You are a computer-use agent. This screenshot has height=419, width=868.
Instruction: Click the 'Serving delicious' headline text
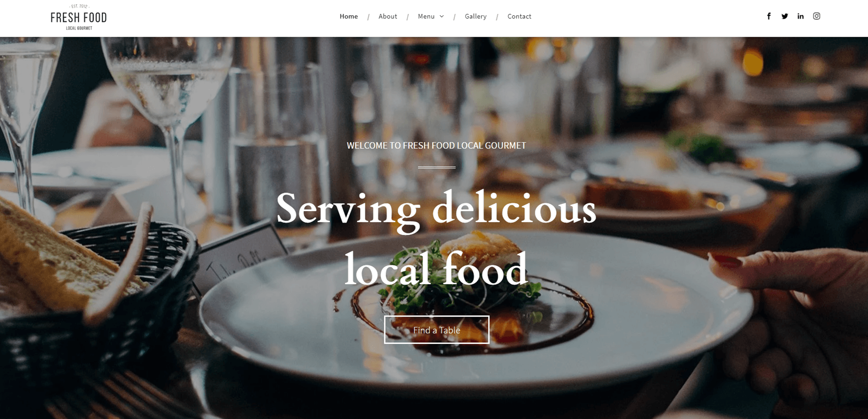[436, 209]
